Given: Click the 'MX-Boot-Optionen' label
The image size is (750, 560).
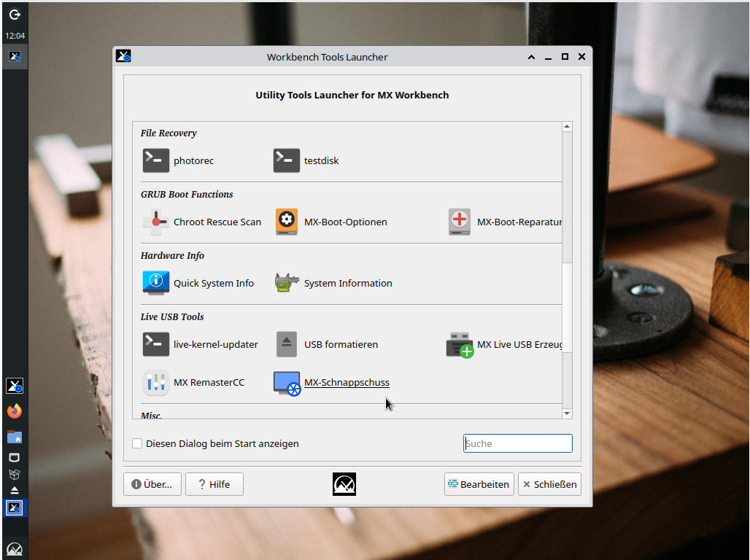Looking at the screenshot, I should tap(346, 222).
